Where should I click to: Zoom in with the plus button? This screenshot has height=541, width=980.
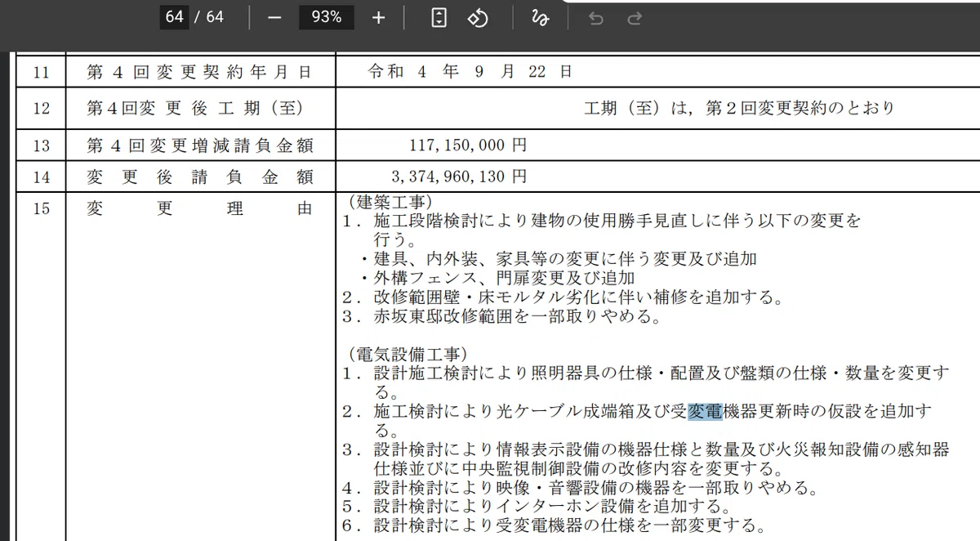point(378,17)
